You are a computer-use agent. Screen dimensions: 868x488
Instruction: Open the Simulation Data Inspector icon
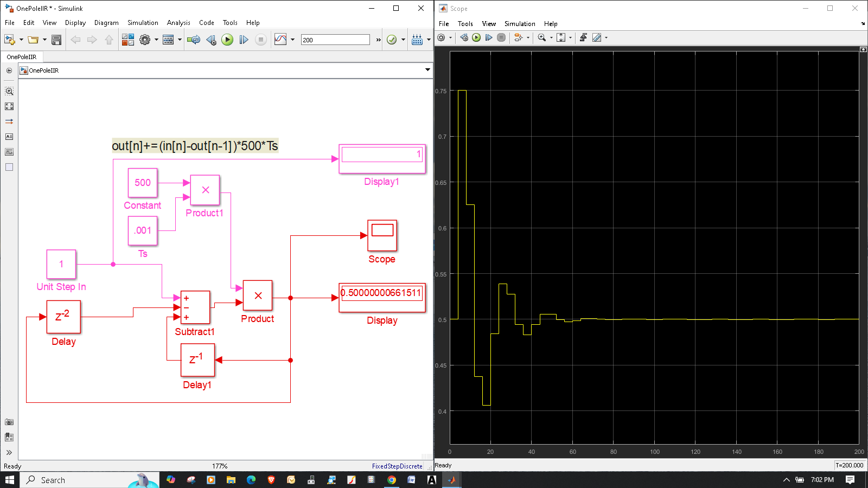280,40
